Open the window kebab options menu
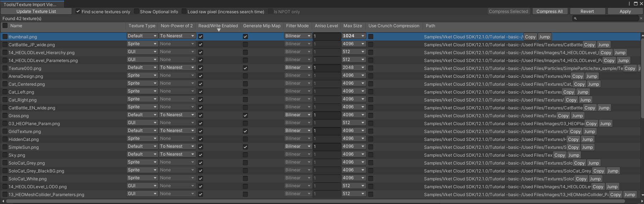 (x=629, y=4)
